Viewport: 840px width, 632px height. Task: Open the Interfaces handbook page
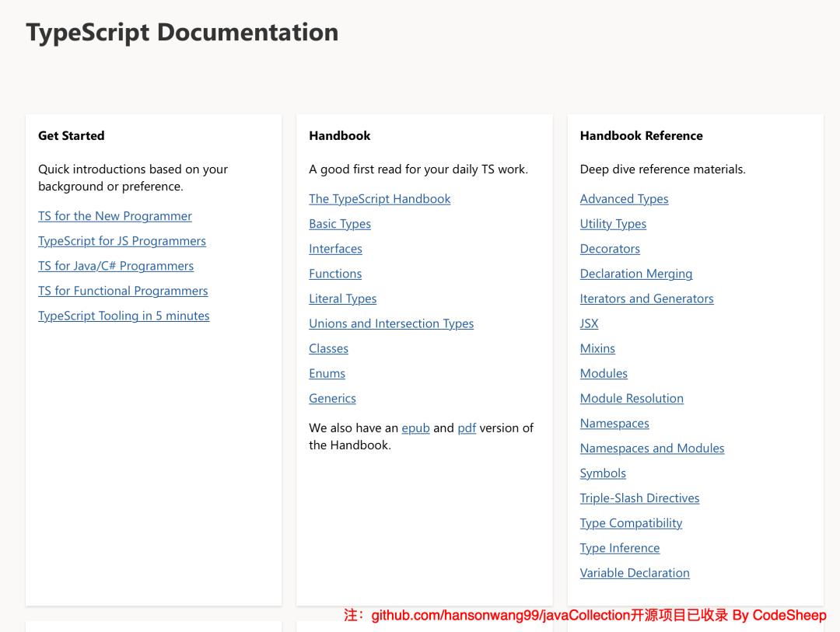tap(335, 249)
